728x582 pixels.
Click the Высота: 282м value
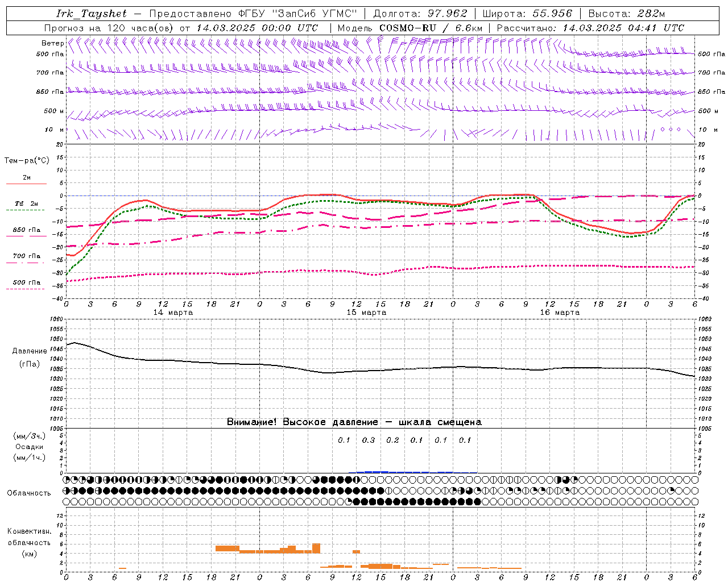(x=627, y=14)
